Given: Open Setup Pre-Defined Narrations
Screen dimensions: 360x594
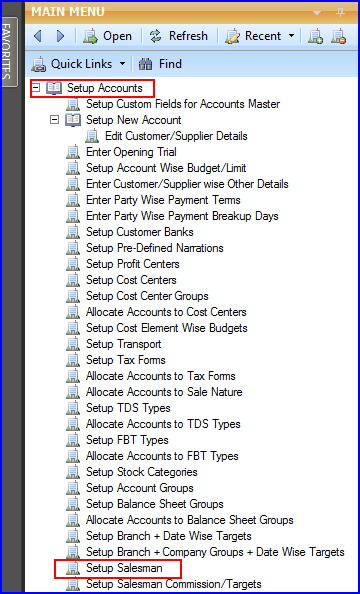Looking at the screenshot, I should (x=155, y=248).
